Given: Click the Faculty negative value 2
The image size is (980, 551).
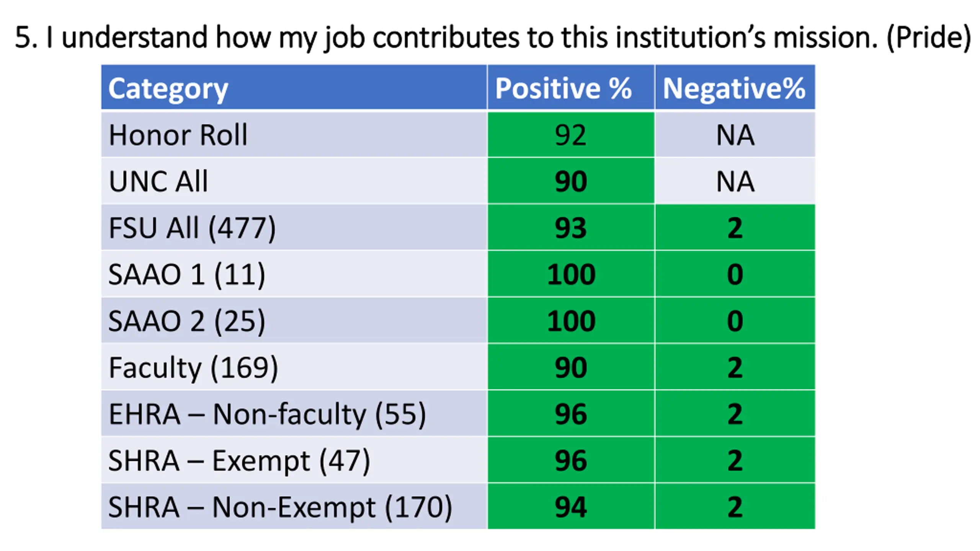Looking at the screenshot, I should point(735,367).
